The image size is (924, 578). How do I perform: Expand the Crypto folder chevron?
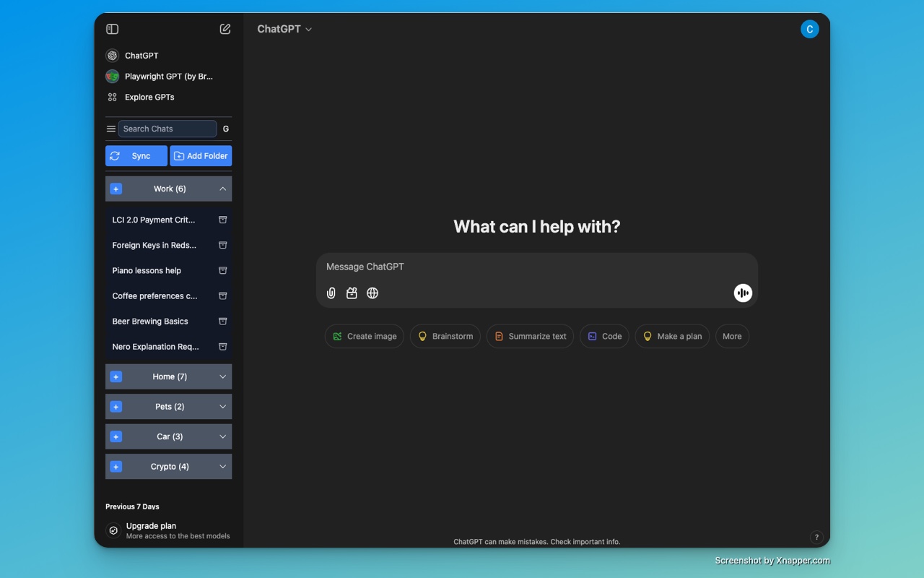[x=223, y=467]
